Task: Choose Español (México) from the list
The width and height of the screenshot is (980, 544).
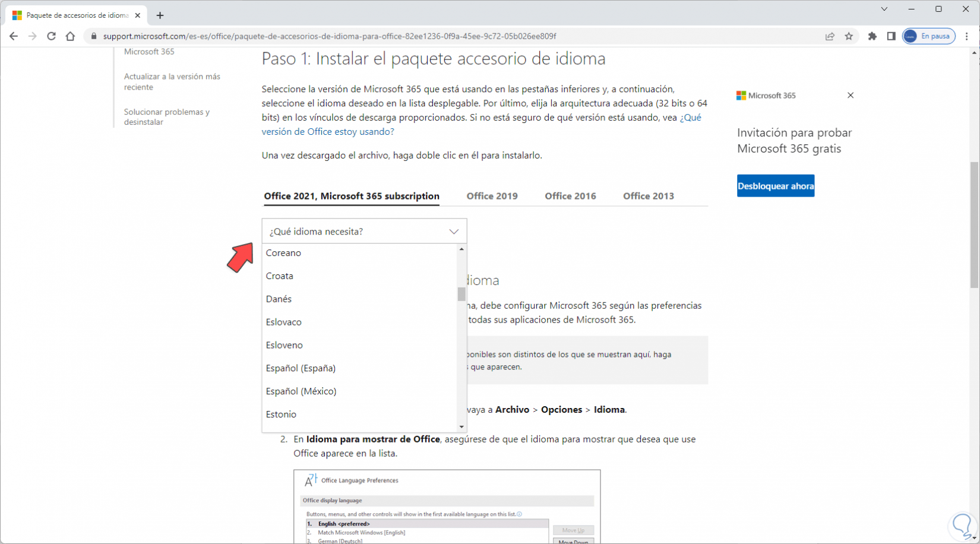Action: click(x=359, y=392)
